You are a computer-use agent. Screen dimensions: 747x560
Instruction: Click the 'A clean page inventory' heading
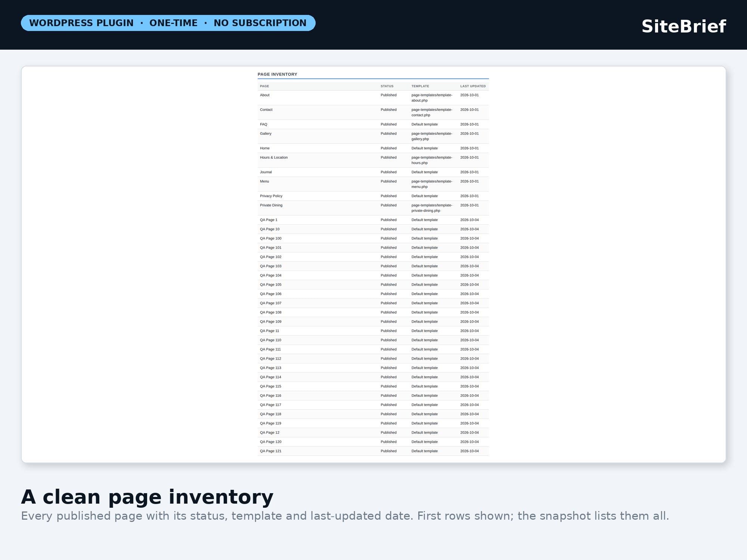tap(147, 497)
